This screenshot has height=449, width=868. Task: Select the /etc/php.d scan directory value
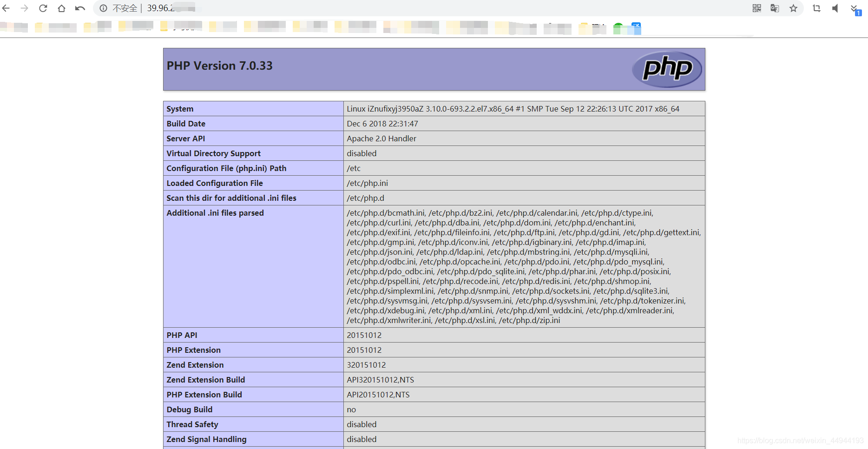tap(366, 198)
